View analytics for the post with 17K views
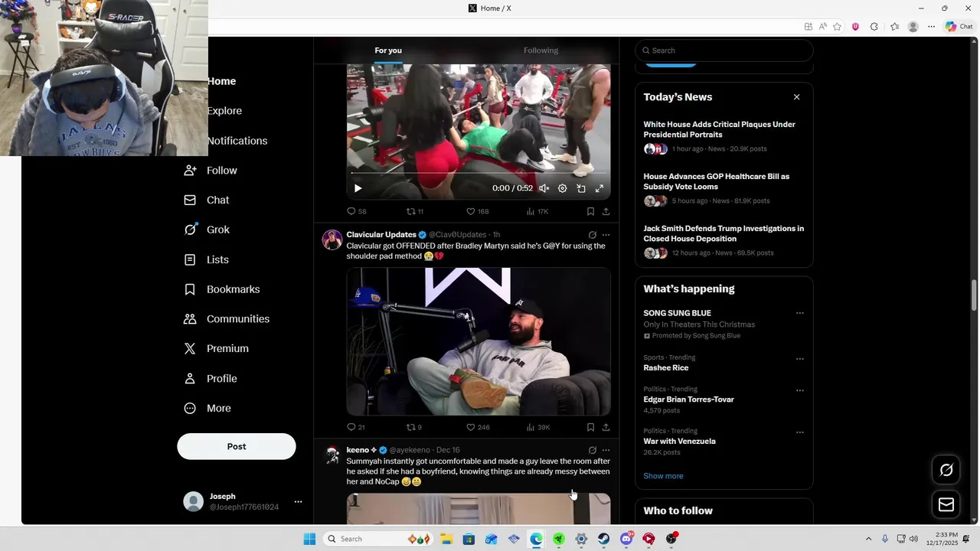The height and width of the screenshot is (551, 980). 537,211
